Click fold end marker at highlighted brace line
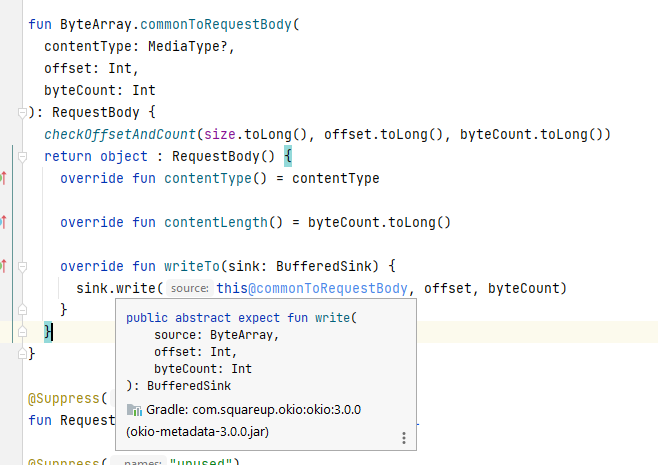658x465 pixels. 22,332
